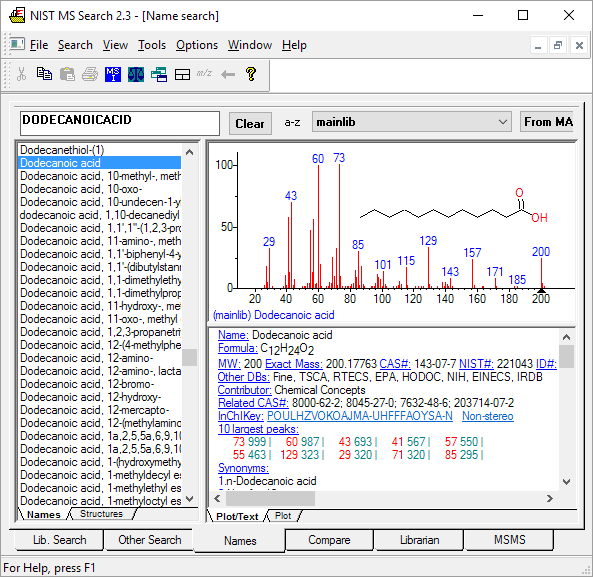Image resolution: width=593 pixels, height=577 pixels.
Task: Minimize the inner Name search child window
Action: (538, 46)
